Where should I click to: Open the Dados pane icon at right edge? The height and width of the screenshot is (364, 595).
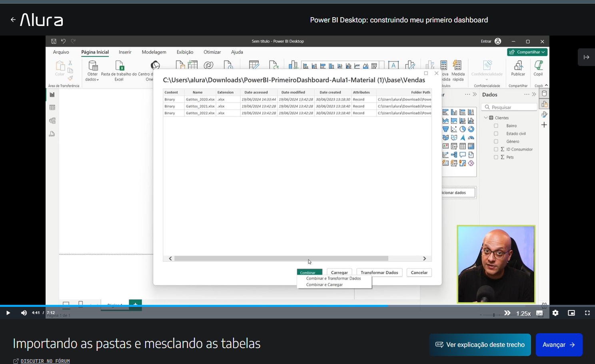[544, 93]
